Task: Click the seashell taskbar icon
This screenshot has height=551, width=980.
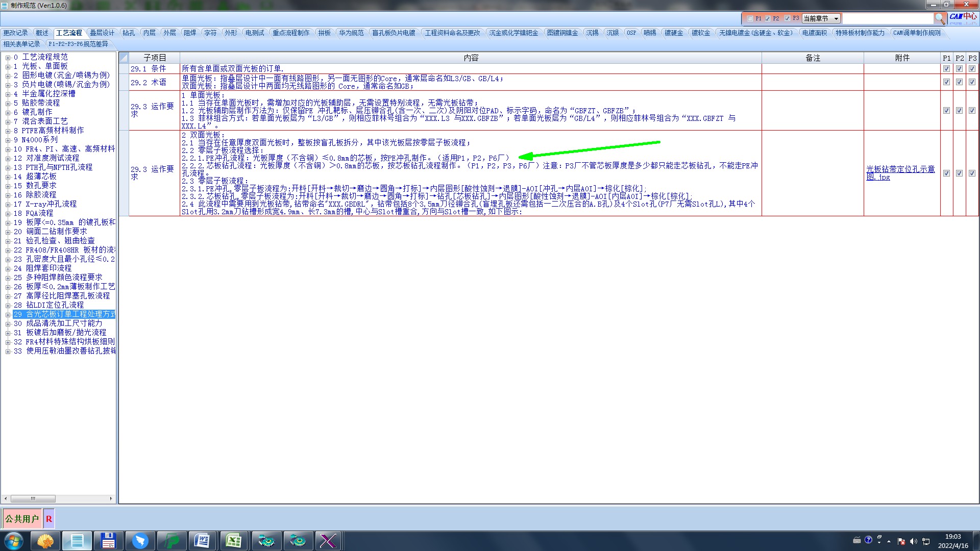Action: (45, 541)
